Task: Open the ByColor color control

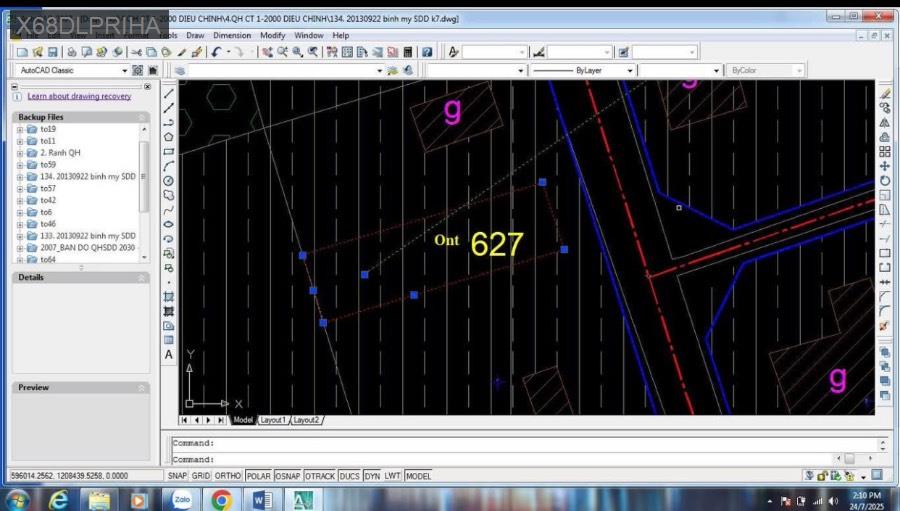Action: coord(765,71)
